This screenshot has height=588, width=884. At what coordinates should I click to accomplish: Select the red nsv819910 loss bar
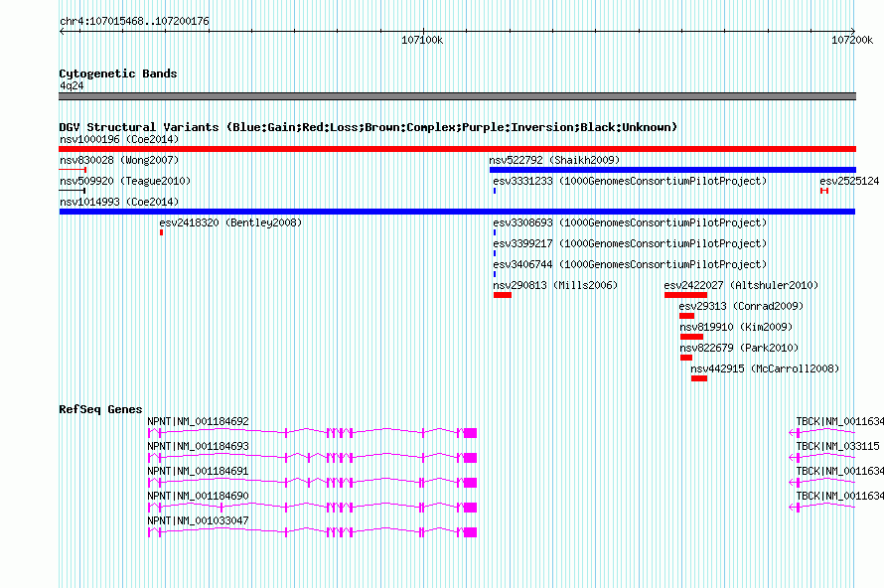tap(691, 337)
